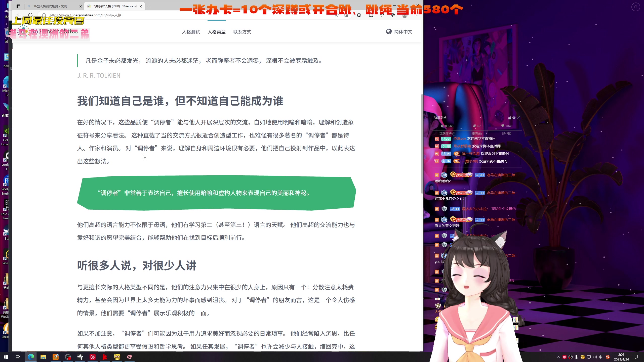Switch to the 活跃度榜 tab
Viewport: 644px width, 362px height.
445,134
